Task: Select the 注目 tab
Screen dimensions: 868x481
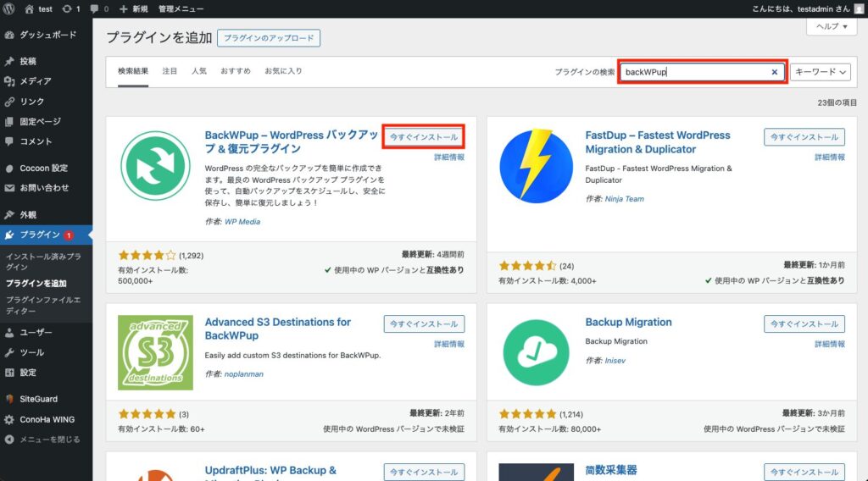Action: (170, 71)
